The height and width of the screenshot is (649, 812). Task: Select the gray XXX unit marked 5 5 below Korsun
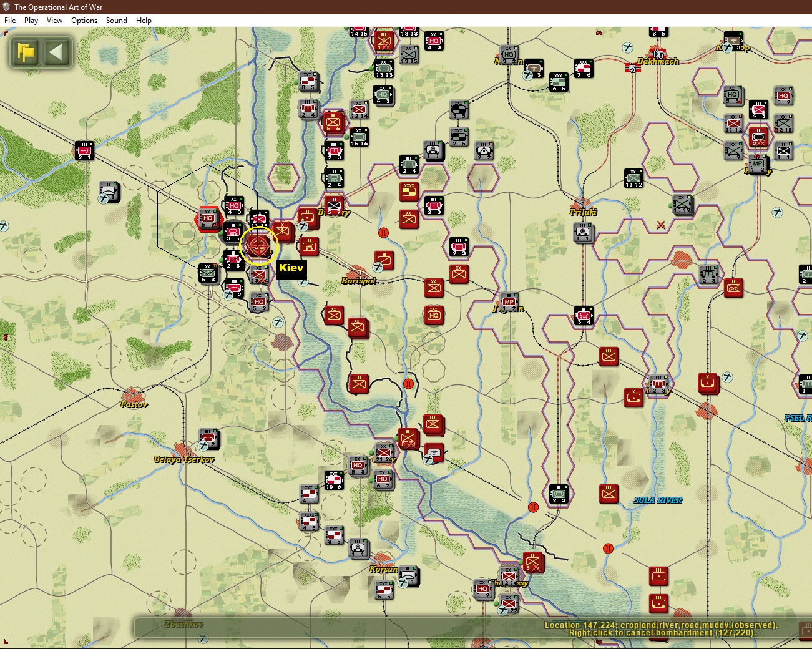(384, 590)
